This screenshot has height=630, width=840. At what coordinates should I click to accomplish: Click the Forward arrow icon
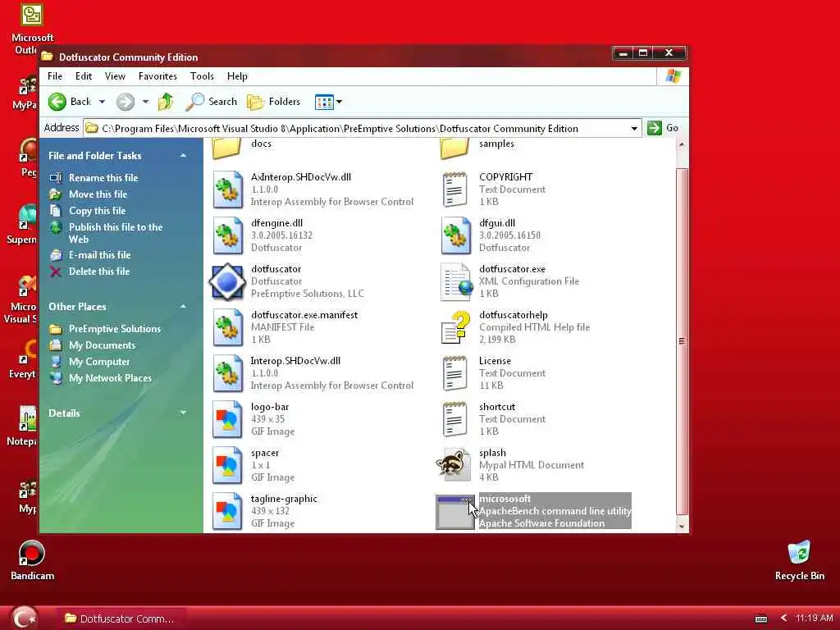pyautogui.click(x=126, y=102)
